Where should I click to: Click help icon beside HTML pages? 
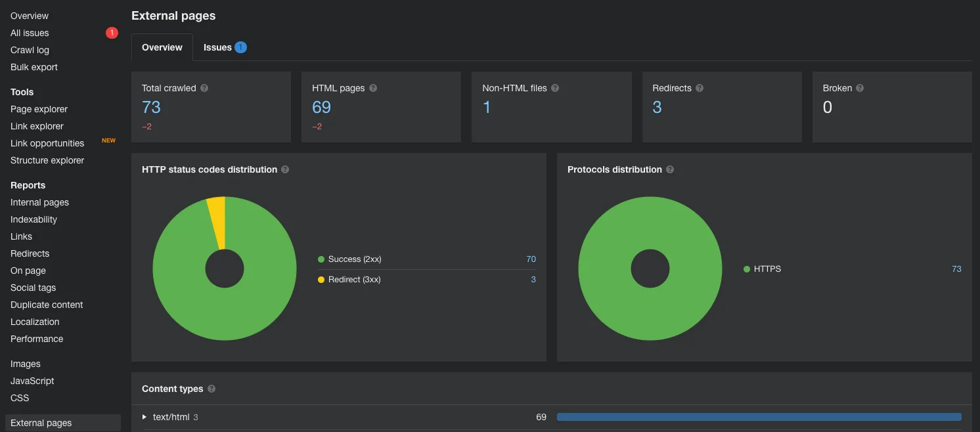click(x=373, y=88)
